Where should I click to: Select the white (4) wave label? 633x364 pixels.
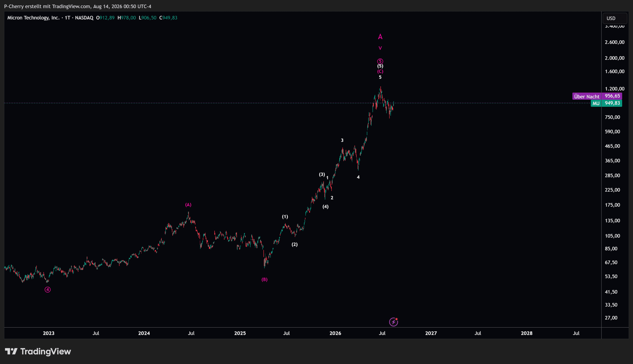point(325,207)
